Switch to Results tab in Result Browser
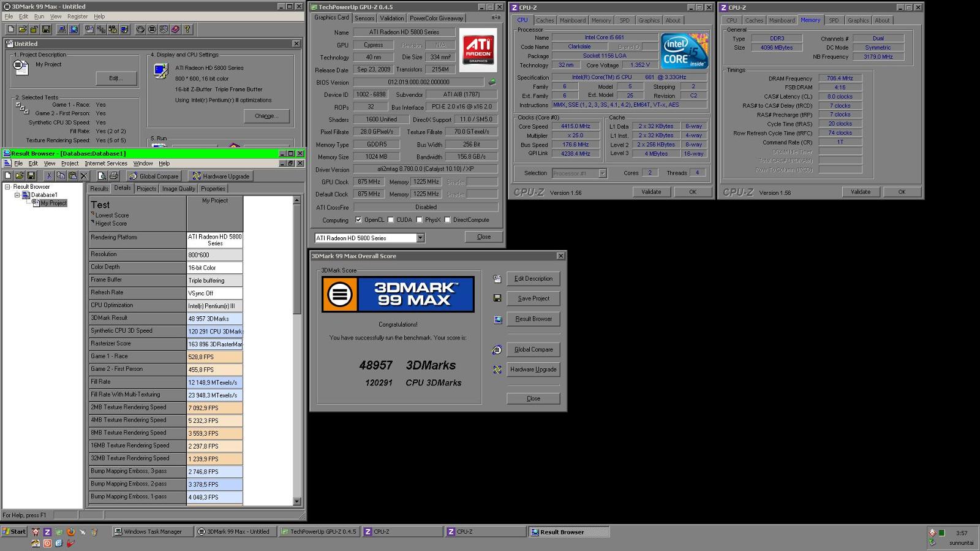Viewport: 980px width, 551px height. (99, 189)
